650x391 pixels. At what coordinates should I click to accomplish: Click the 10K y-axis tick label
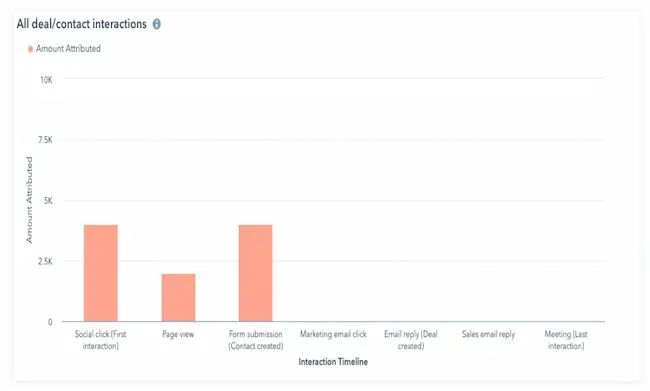tap(46, 80)
